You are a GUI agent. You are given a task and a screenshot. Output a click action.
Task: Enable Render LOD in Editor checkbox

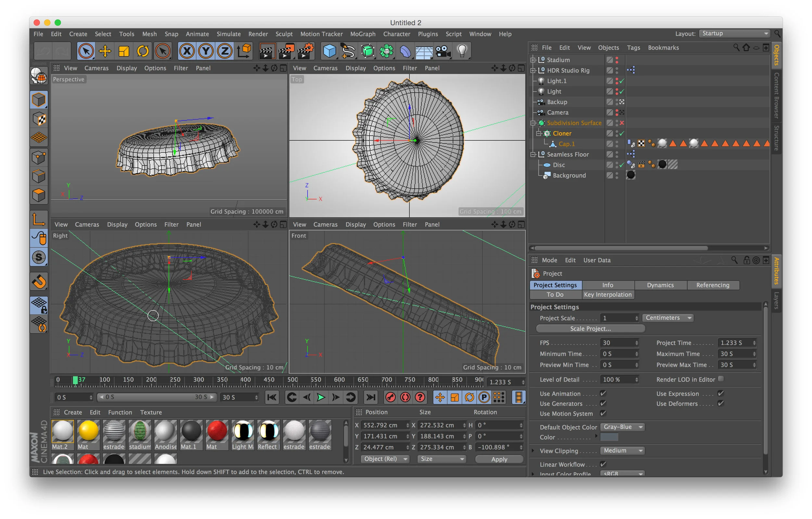click(x=721, y=379)
